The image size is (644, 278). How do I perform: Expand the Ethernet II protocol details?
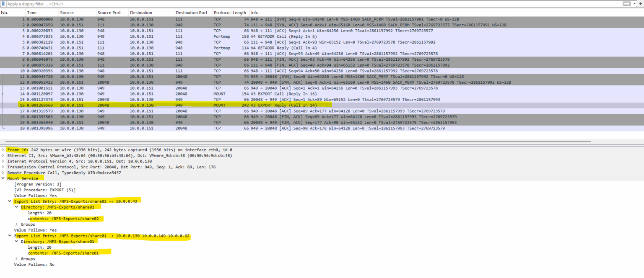coord(3,155)
